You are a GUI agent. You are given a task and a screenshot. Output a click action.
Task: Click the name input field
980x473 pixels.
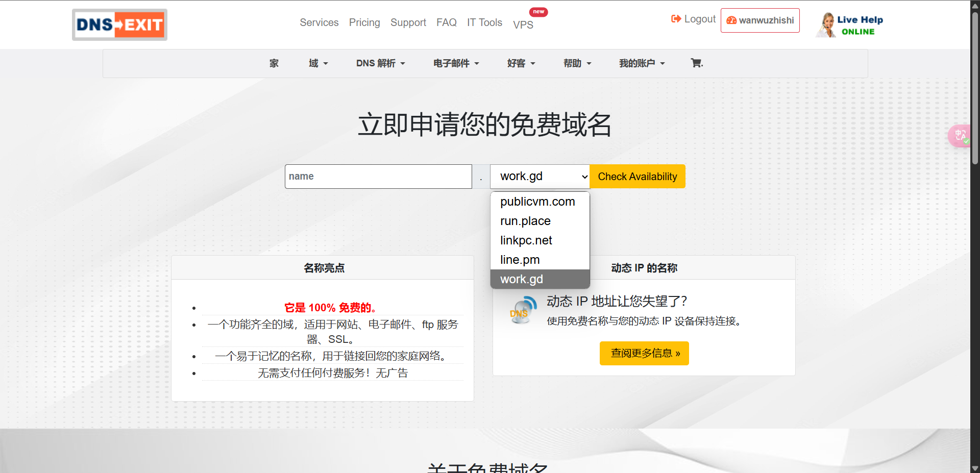378,177
